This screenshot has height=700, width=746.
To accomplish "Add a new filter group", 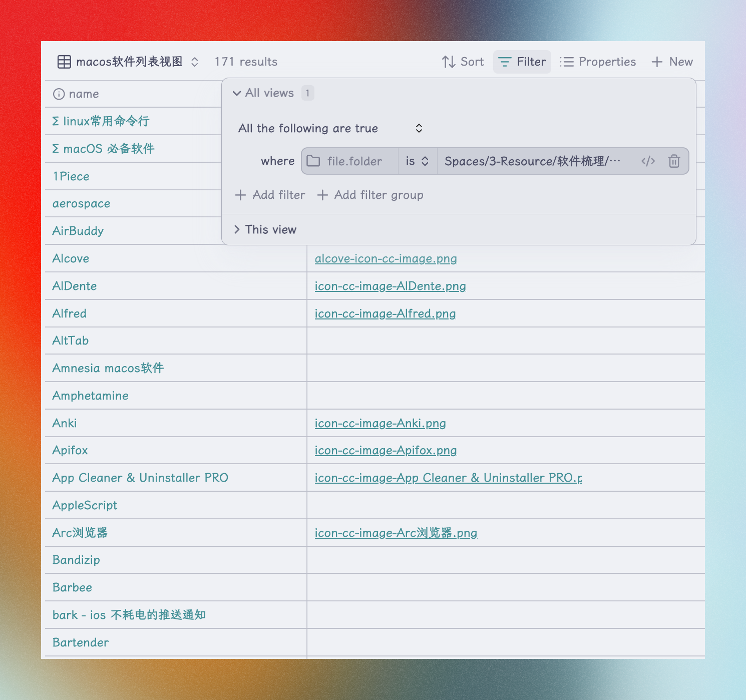I will (x=370, y=195).
